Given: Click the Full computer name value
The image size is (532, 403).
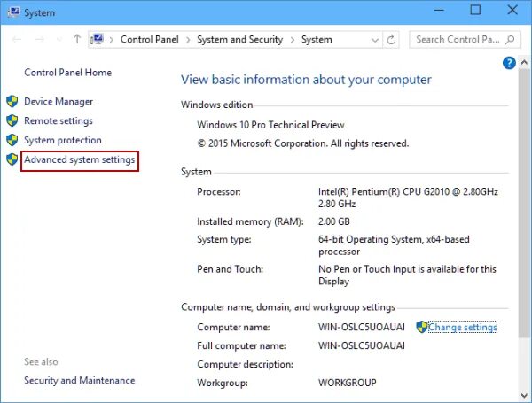Looking at the screenshot, I should click(x=362, y=345).
